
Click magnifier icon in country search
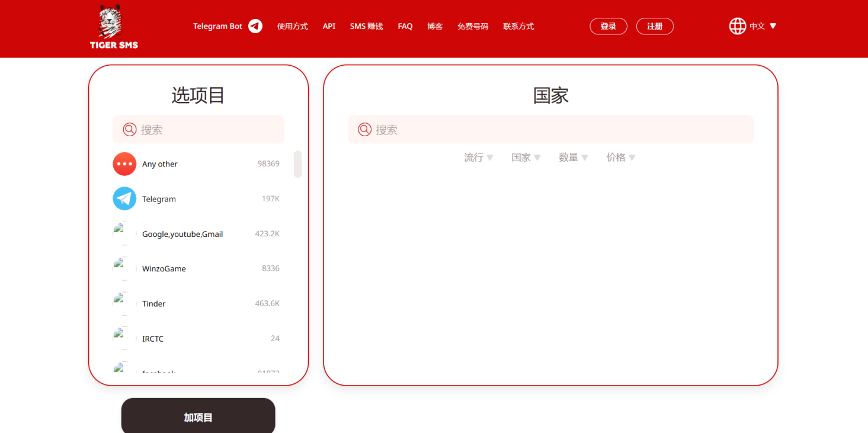coord(365,130)
